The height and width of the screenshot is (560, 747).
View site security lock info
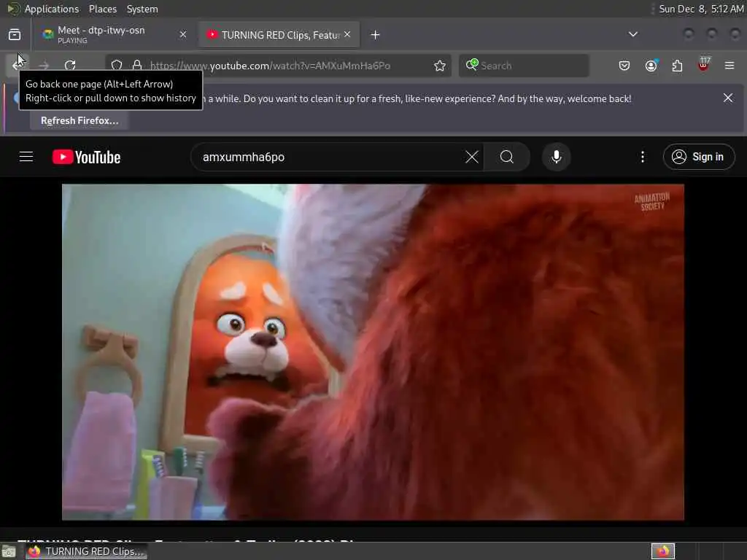point(137,65)
